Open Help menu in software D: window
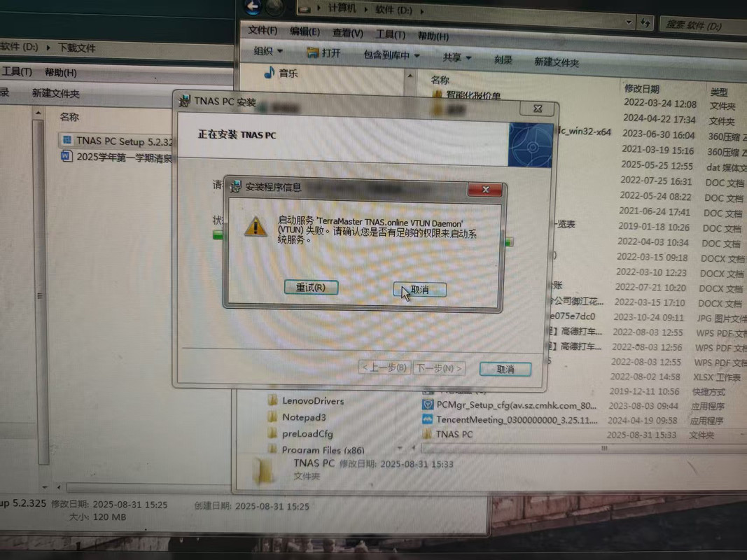The image size is (747, 560). pos(433,36)
